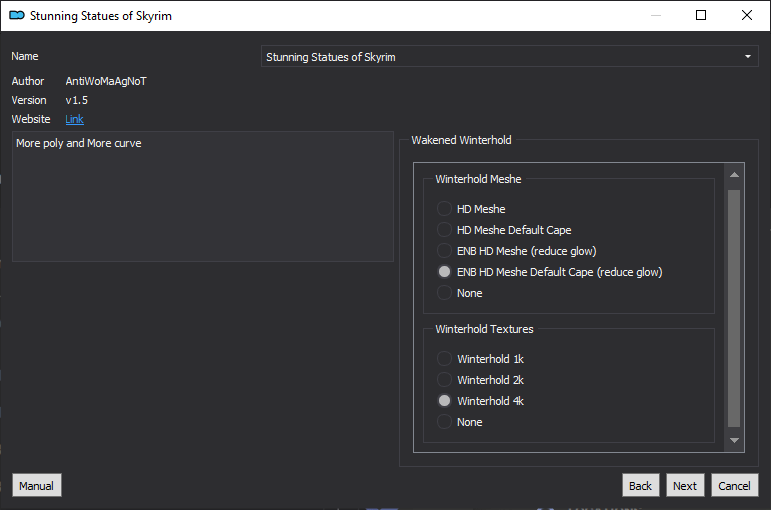This screenshot has height=510, width=771.
Task: Click the author name AntiWoMaAgNoT
Action: 106,81
